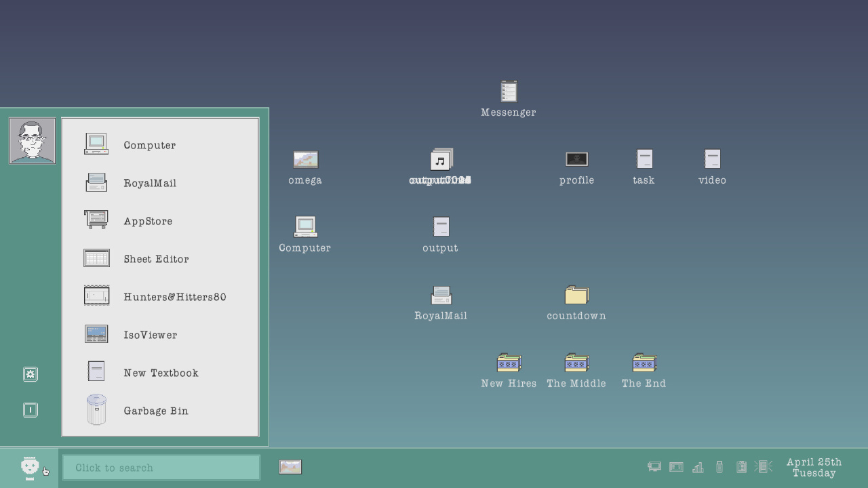
Task: Open the New Hires folder
Action: [509, 363]
